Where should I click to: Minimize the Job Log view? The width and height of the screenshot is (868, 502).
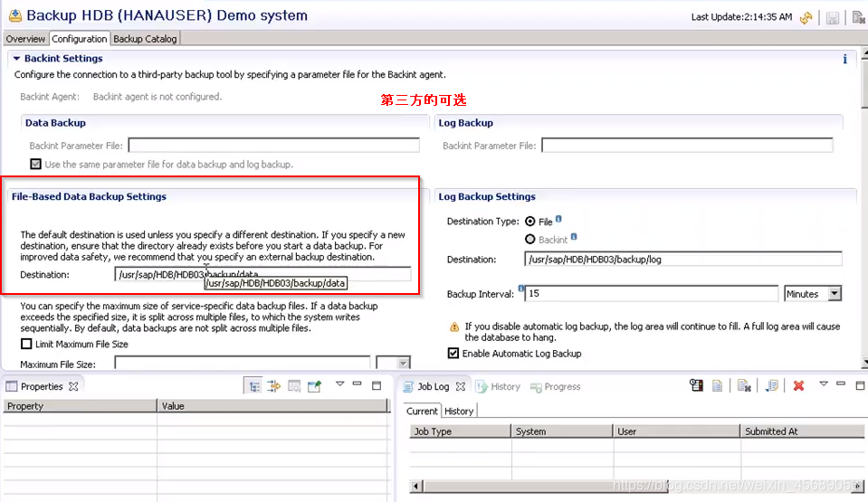click(840, 384)
